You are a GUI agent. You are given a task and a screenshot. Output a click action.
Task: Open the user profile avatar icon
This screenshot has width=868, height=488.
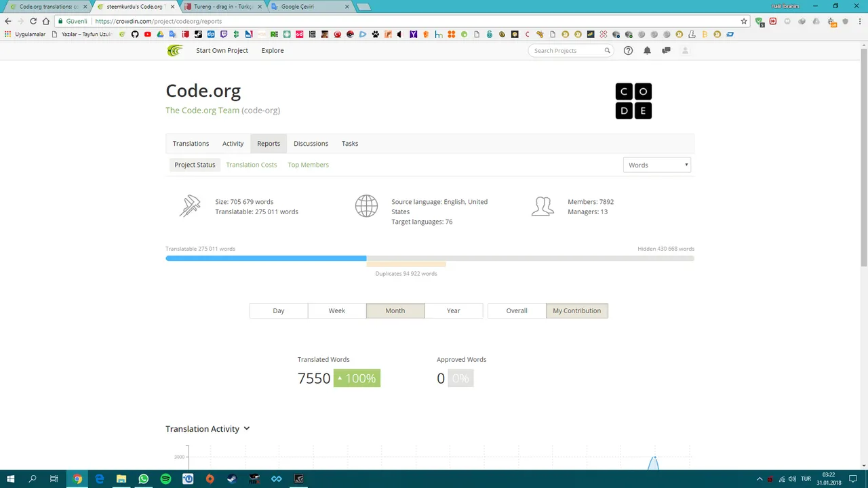point(685,50)
